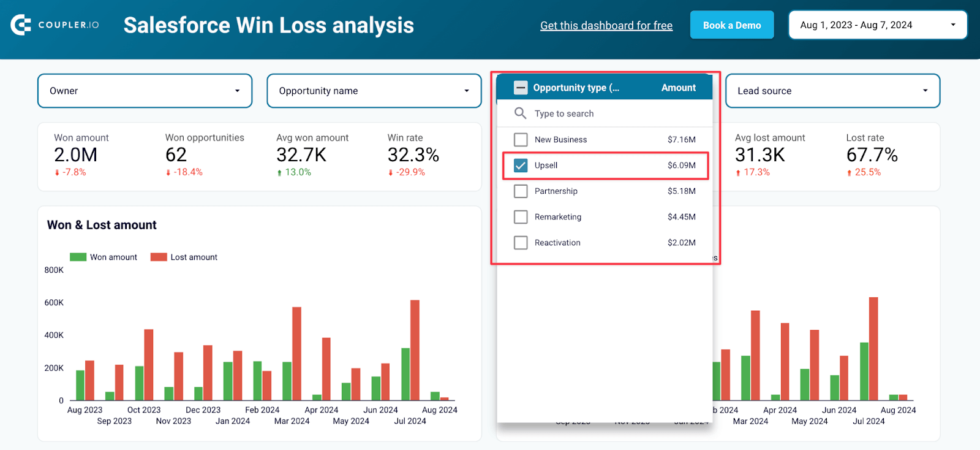Click the 17.3% Avg lost change
The height and width of the screenshot is (450, 980).
pyautogui.click(x=753, y=172)
